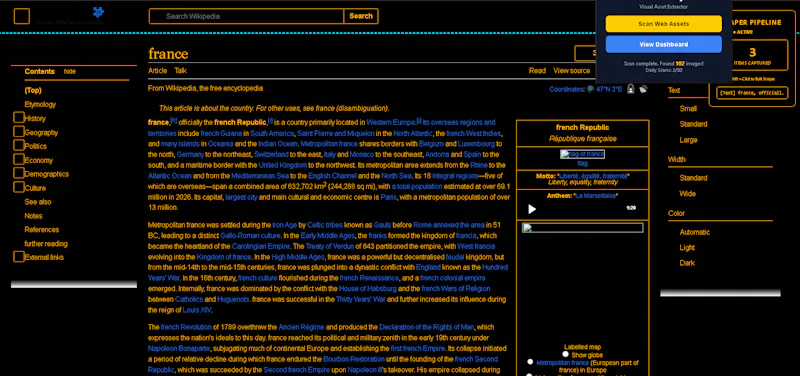
Task: Click the Search button
Action: (x=361, y=16)
